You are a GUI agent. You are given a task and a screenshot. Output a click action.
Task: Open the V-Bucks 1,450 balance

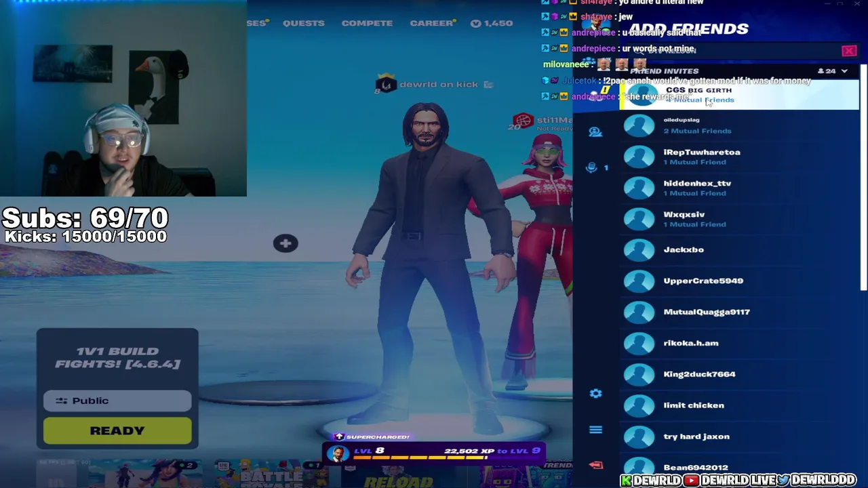point(492,23)
